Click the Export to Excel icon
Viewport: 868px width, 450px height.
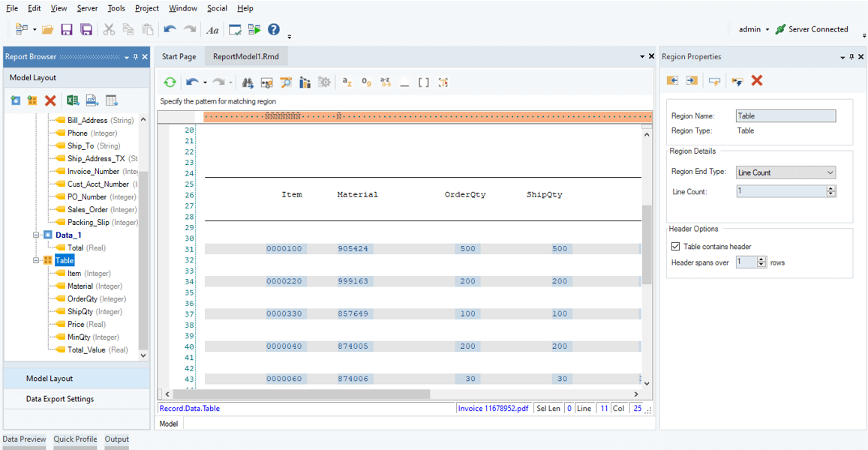pos(73,100)
